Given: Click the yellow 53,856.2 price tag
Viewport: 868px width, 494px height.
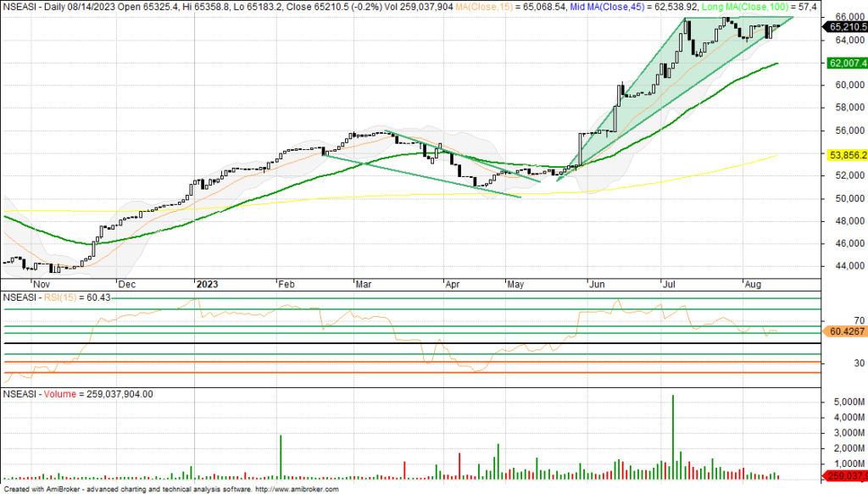Looking at the screenshot, I should 844,156.
